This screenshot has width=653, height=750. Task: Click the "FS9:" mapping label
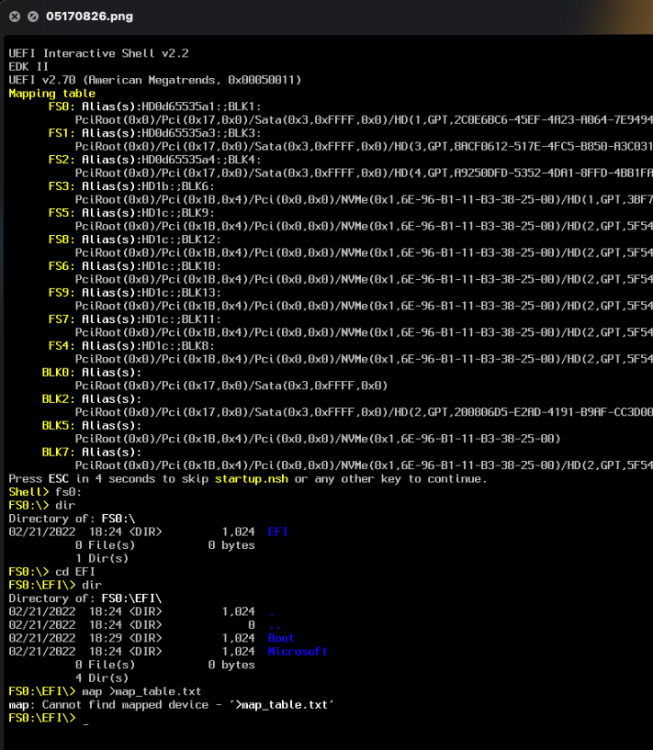pos(62,292)
